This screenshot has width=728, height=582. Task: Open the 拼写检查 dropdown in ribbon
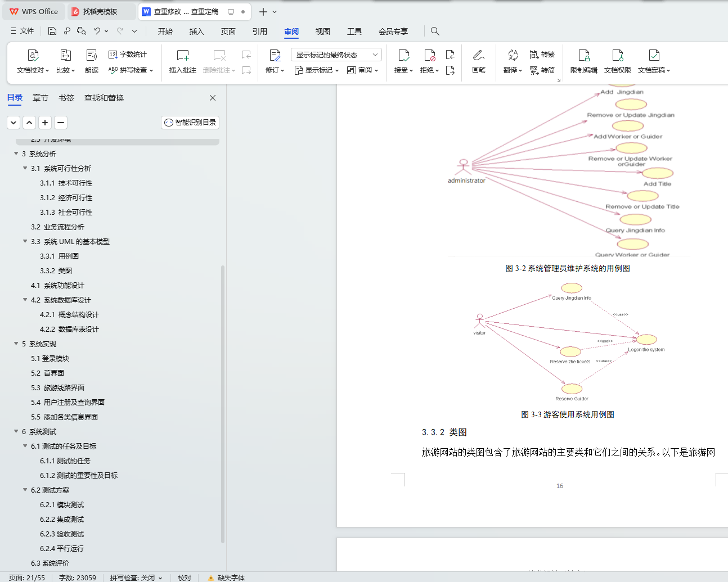[131, 70]
